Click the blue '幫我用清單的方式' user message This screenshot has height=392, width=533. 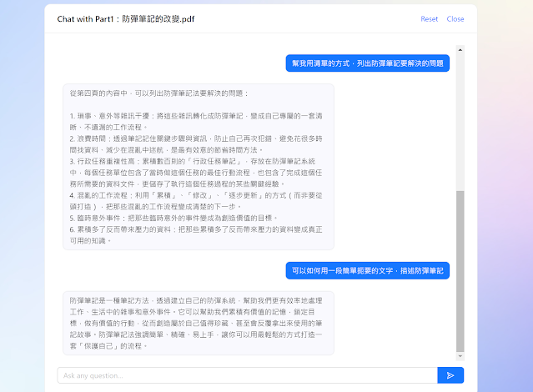pyautogui.click(x=368, y=63)
